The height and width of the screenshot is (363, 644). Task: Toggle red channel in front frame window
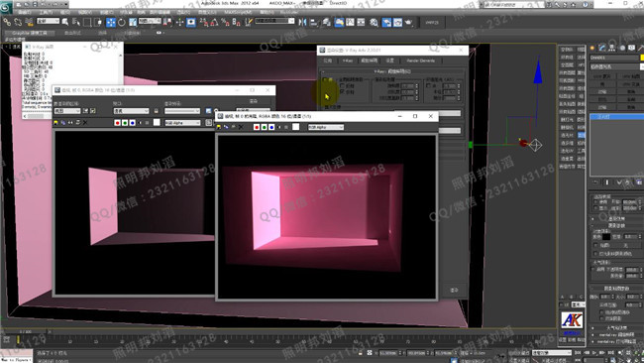(257, 127)
